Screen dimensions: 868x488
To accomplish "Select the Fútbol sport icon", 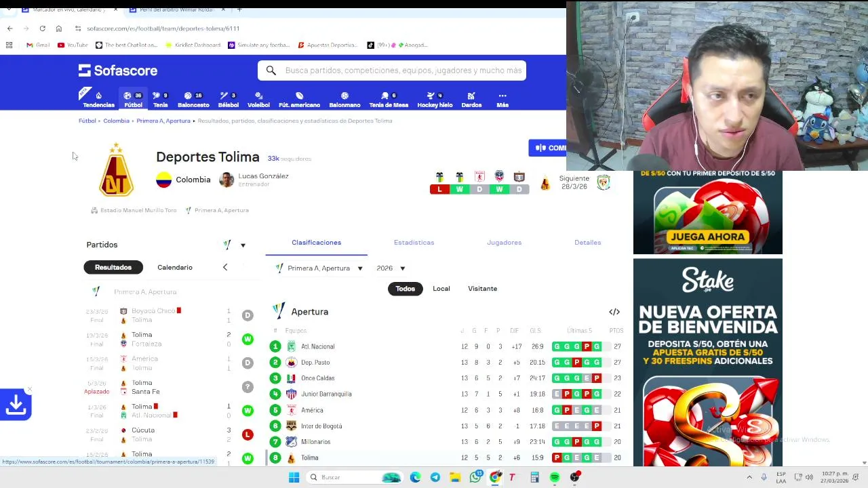I will [133, 100].
